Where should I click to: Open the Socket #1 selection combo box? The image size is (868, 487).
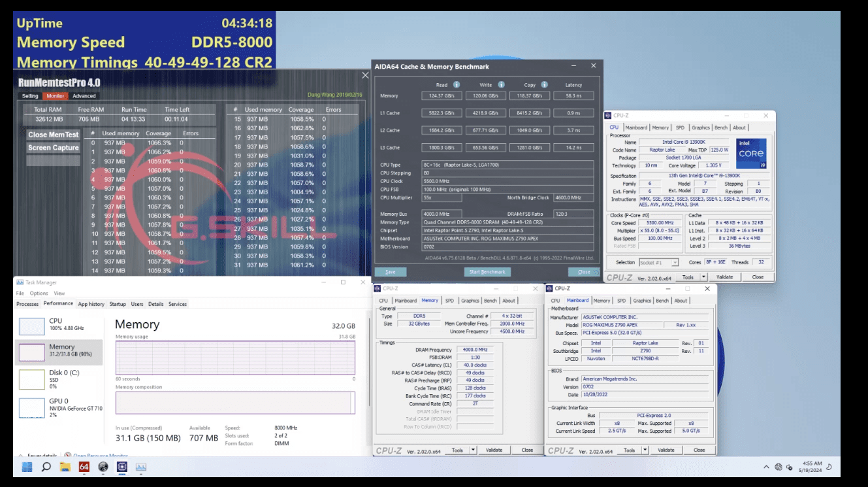click(658, 262)
